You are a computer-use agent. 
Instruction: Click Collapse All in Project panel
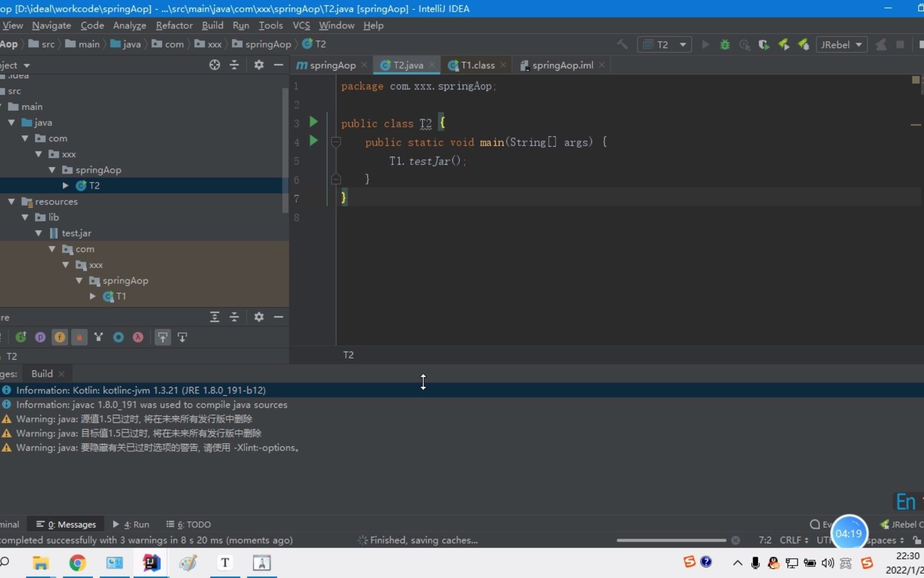coord(234,65)
